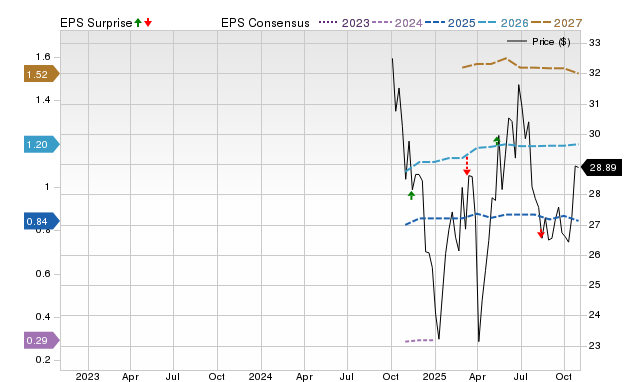Click the 1.4 tick on the EPS axis

click(43, 100)
